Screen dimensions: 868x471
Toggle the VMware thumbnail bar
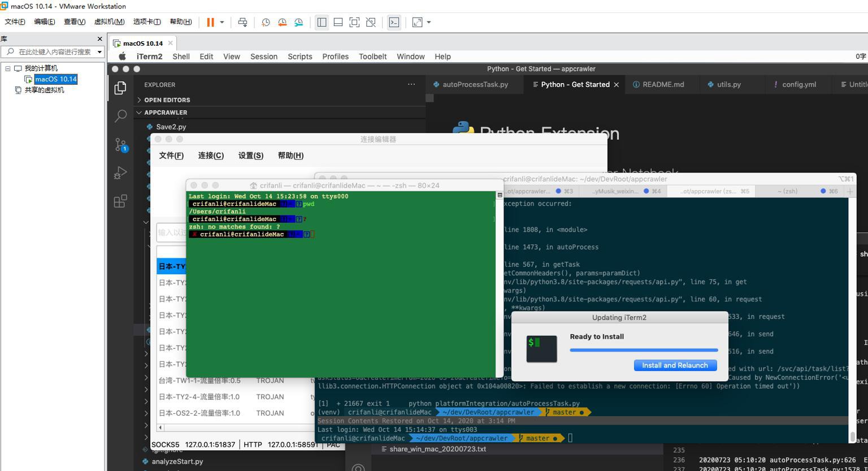click(338, 22)
